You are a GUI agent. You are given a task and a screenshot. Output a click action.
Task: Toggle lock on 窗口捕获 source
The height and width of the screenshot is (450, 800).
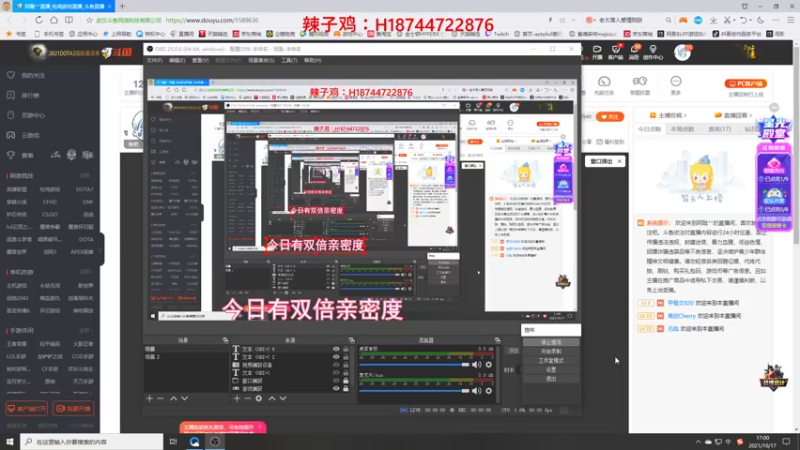346,381
